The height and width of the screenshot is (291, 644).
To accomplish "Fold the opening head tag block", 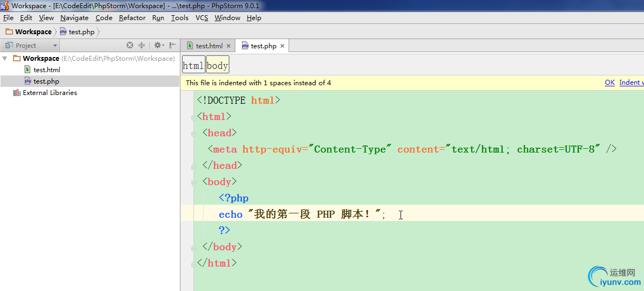I will (193, 135).
